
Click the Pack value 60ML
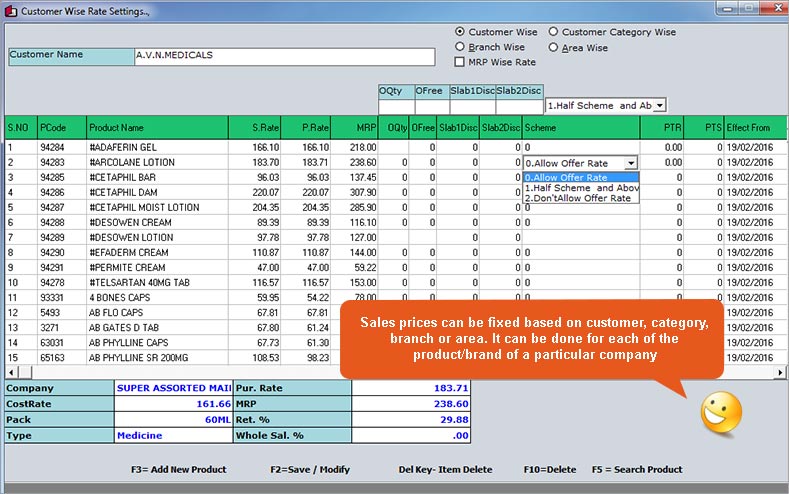(174, 420)
